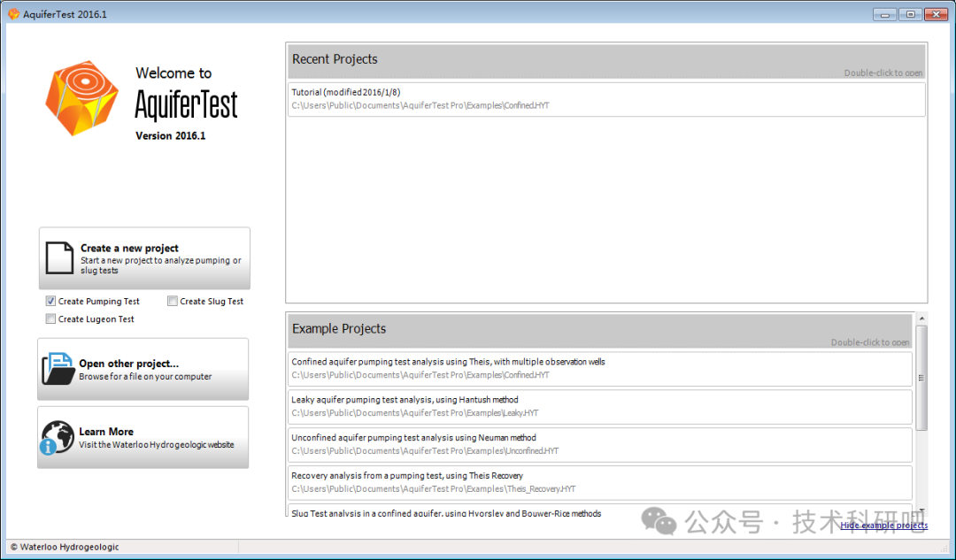Click the example projects scrollbar up arrow
The image size is (956, 560).
click(921, 318)
